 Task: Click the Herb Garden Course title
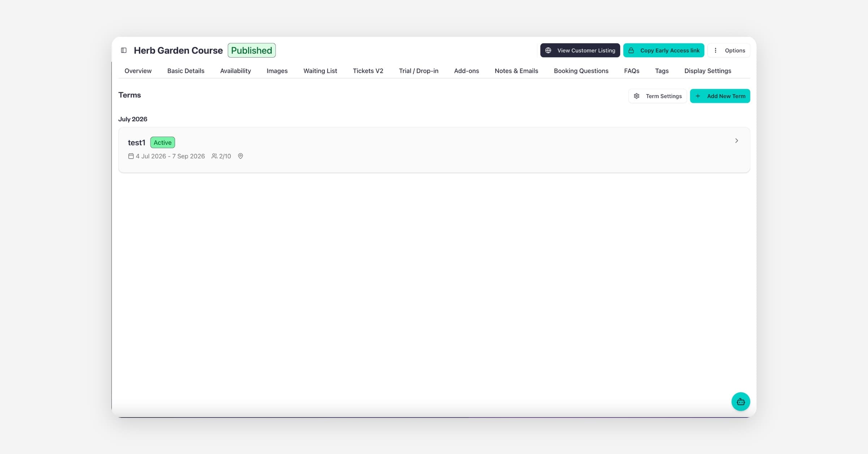(178, 50)
